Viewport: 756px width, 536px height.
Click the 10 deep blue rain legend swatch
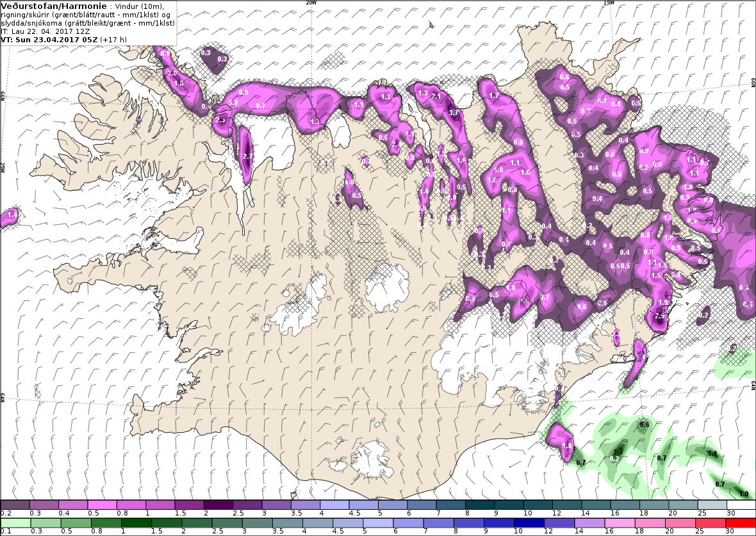[529, 523]
